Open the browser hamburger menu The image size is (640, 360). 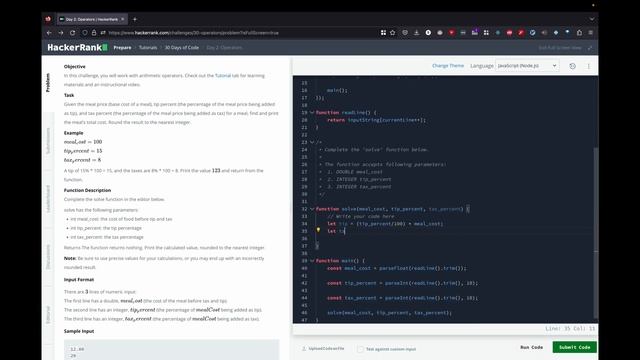[591, 33]
